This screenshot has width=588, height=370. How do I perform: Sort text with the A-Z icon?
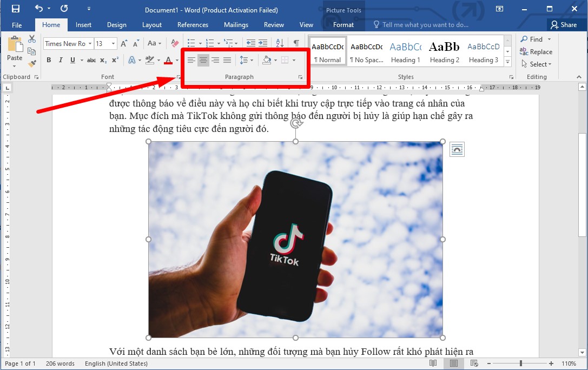[280, 43]
